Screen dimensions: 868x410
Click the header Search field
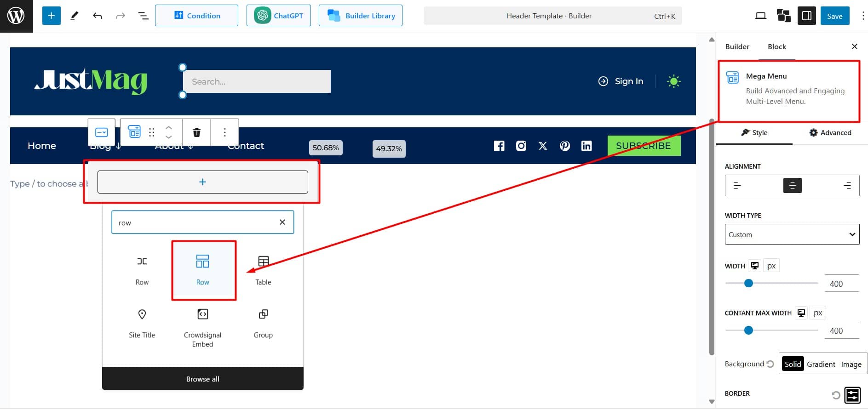257,81
